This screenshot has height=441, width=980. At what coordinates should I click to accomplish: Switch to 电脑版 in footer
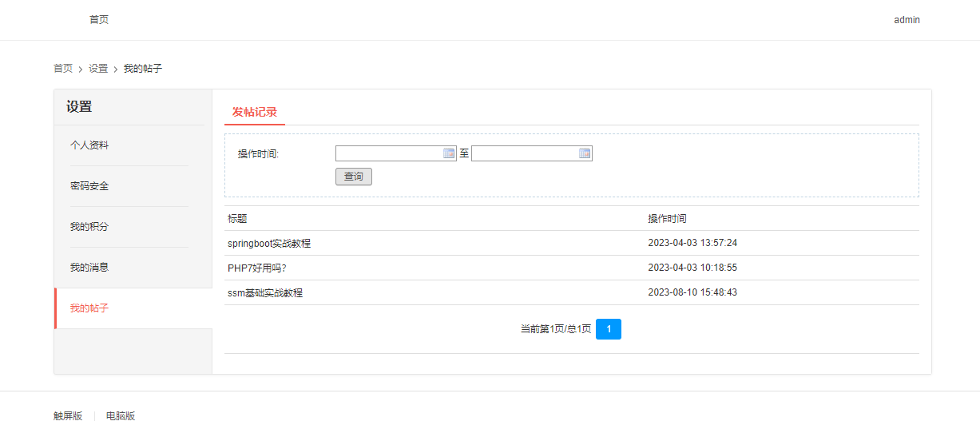(x=121, y=416)
